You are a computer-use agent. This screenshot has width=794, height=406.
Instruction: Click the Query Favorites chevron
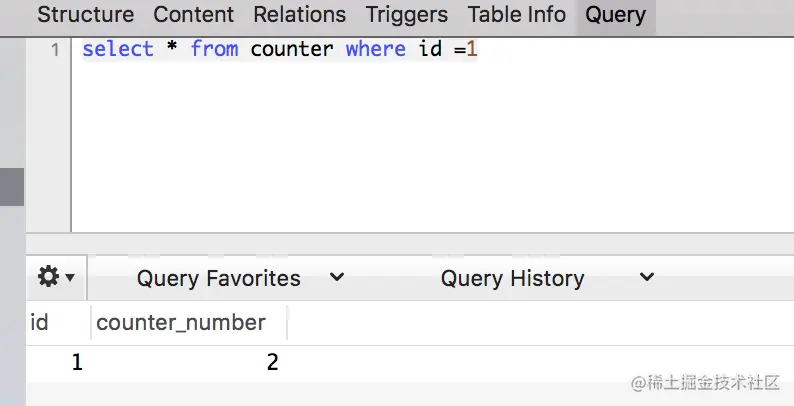pos(337,277)
